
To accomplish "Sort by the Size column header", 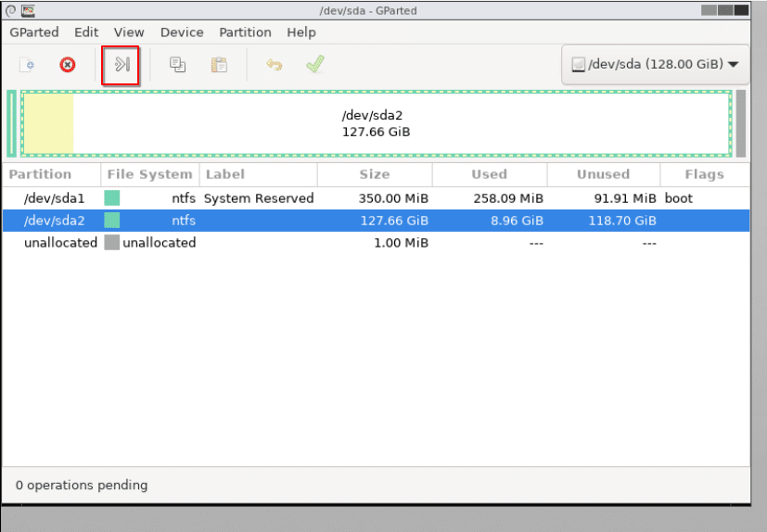I will [375, 174].
